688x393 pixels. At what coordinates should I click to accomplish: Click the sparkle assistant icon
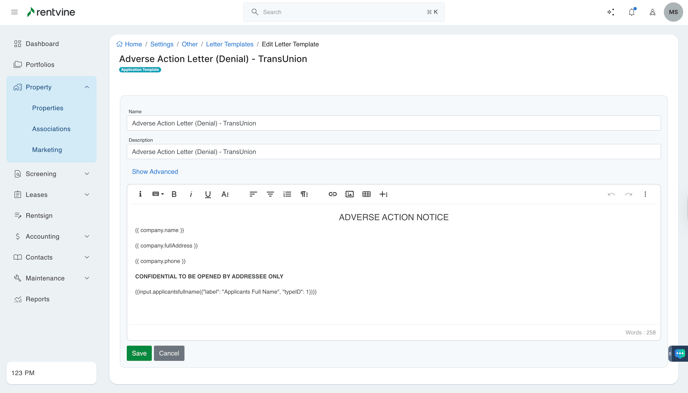click(x=611, y=12)
